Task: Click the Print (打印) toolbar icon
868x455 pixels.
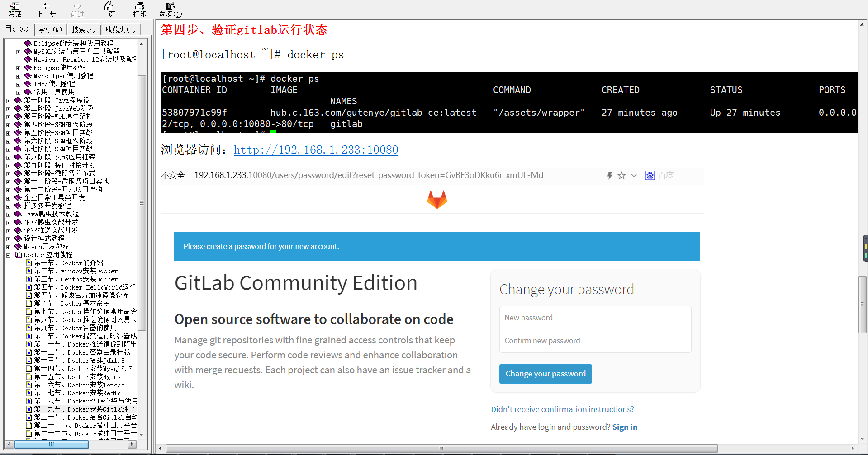Action: (140, 9)
